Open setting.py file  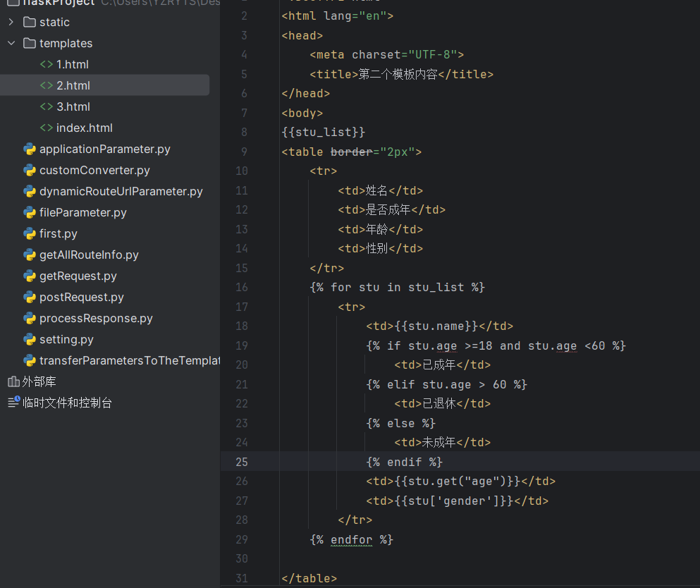66,340
